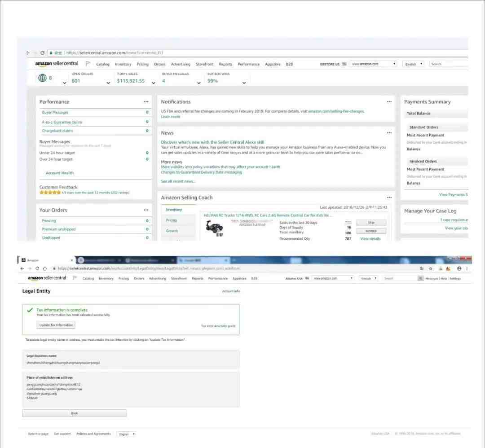The image size is (485, 448).
Task: Open the Reports menu on the Legal Entity page
Action: tap(197, 279)
